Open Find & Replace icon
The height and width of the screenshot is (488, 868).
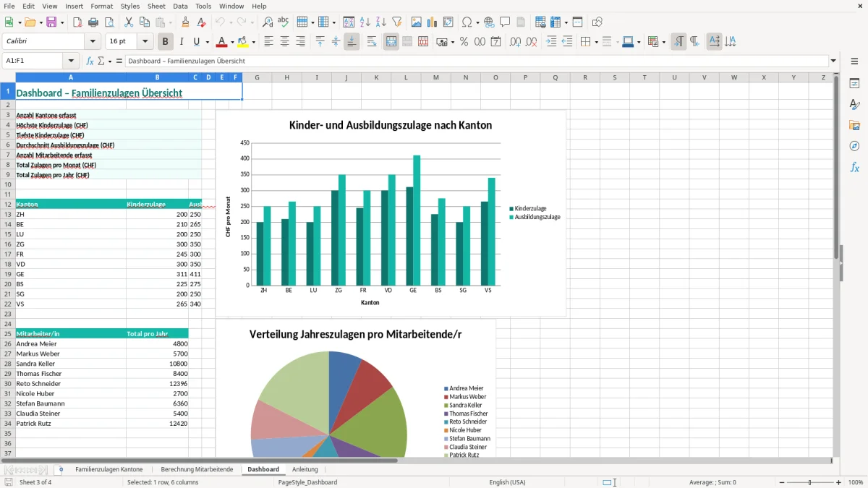tap(268, 22)
